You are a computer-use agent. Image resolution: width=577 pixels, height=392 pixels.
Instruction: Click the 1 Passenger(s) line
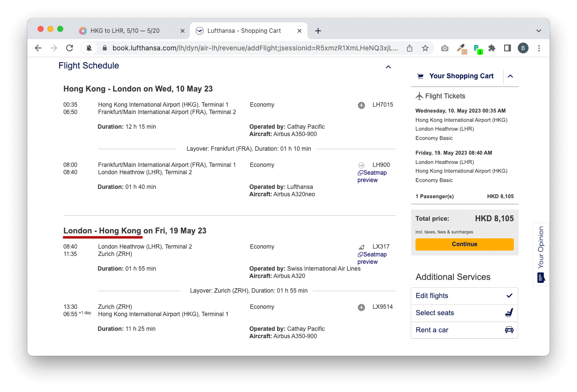click(464, 197)
